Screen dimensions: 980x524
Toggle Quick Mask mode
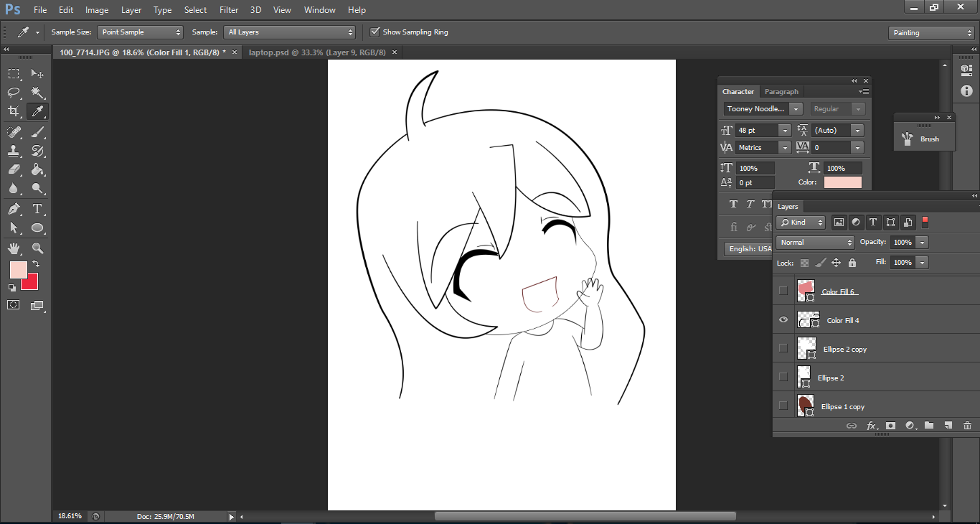[14, 305]
